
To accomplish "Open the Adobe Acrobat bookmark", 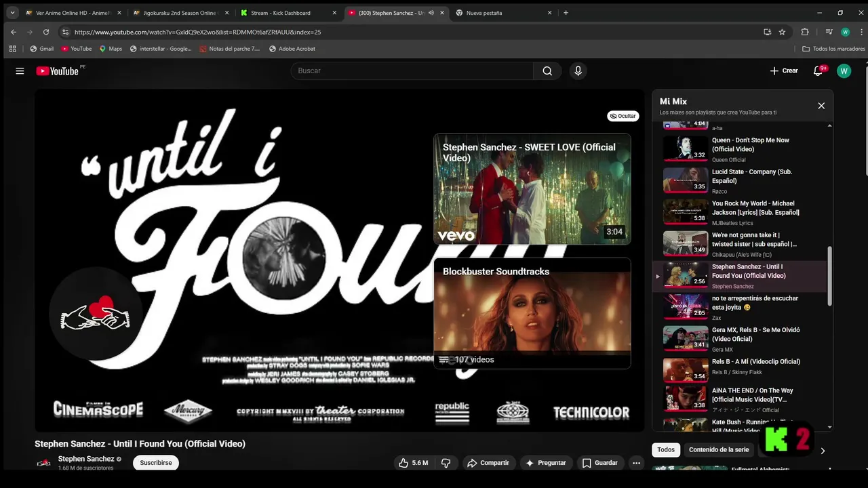I will pos(292,49).
